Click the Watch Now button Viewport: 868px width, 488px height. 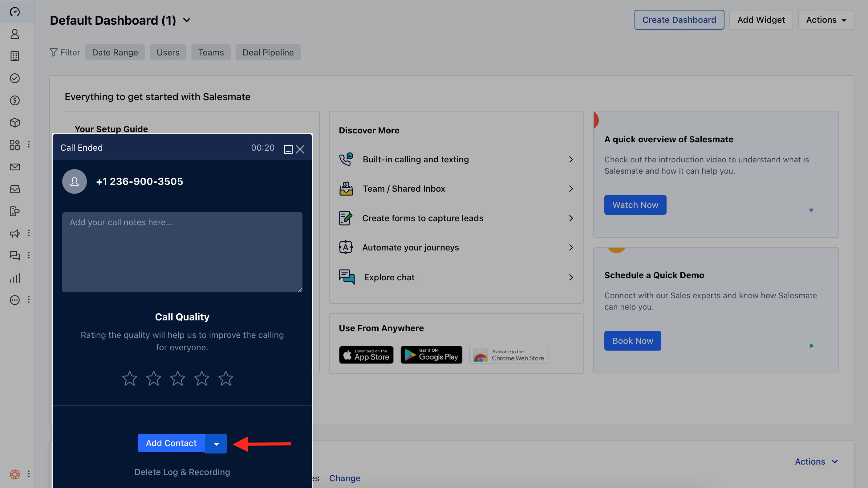coord(635,205)
